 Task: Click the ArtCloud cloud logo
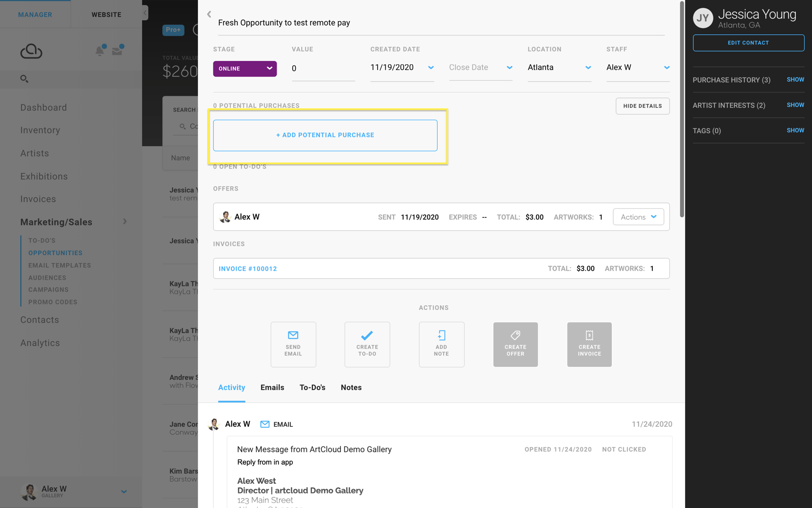click(31, 51)
